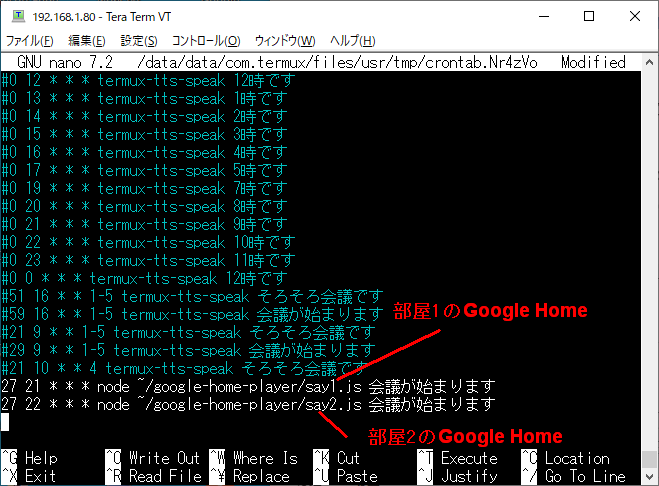The image size is (659, 486).
Task: Open the ウィンドウ(W) menu
Action: [x=285, y=41]
